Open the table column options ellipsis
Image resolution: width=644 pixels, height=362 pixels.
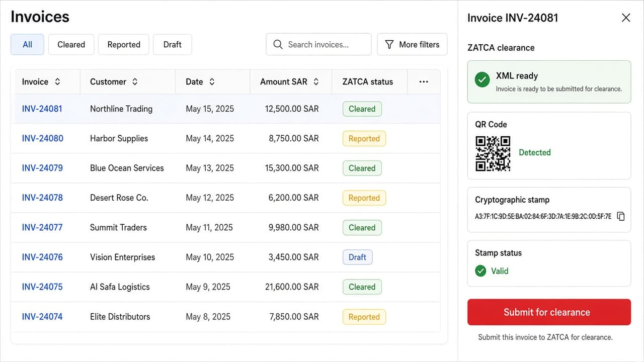424,81
